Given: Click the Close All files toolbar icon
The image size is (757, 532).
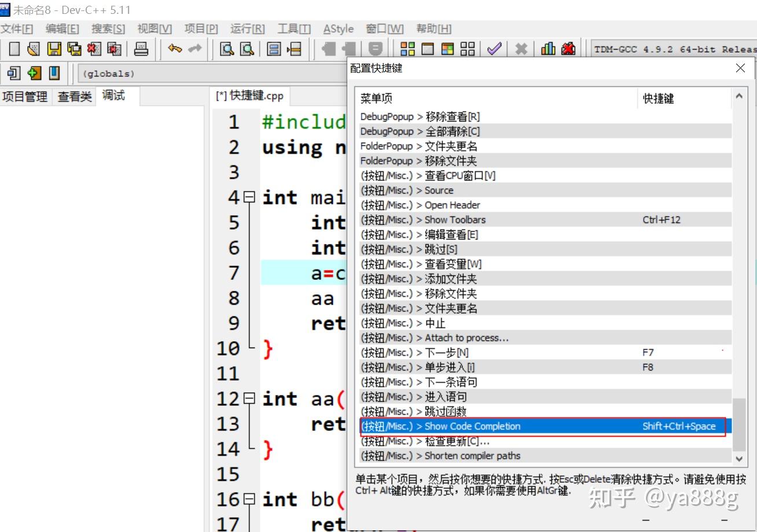Looking at the screenshot, I should [x=115, y=49].
